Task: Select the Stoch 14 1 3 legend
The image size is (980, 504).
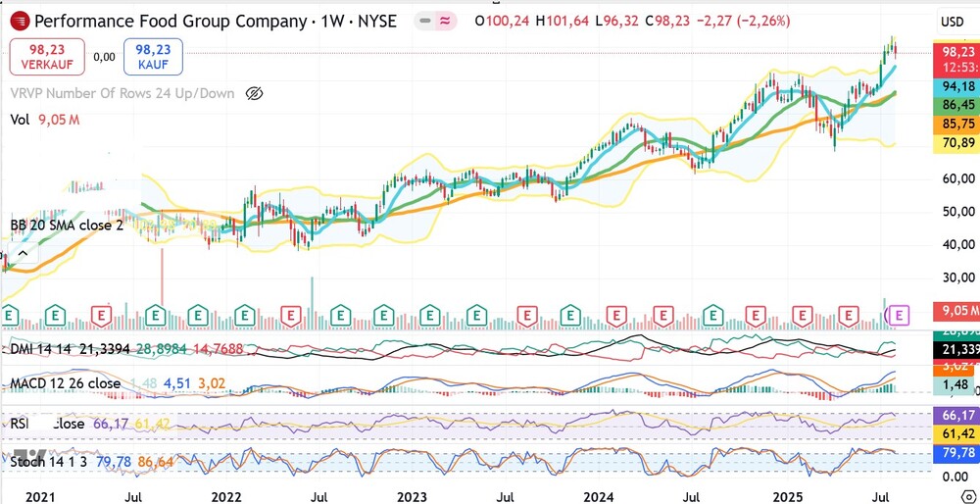Action: point(50,462)
